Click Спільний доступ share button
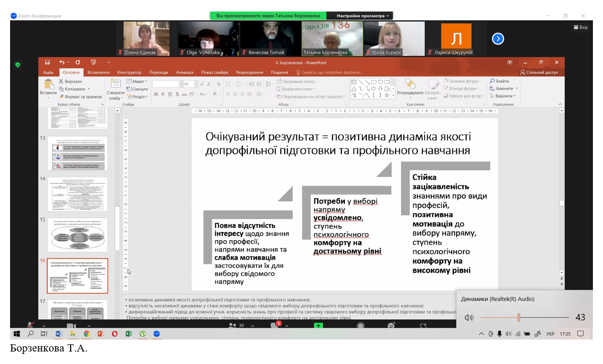The height and width of the screenshot is (364, 603). pos(539,73)
